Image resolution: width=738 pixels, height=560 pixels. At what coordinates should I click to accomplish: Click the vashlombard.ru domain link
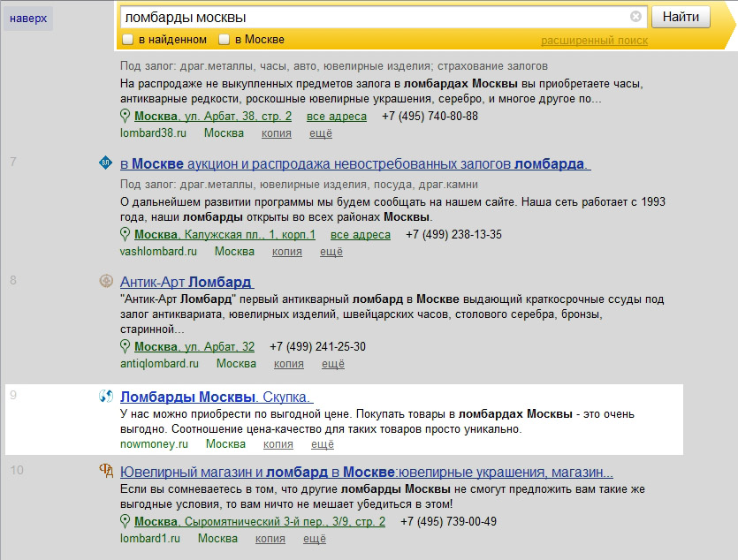click(x=158, y=252)
